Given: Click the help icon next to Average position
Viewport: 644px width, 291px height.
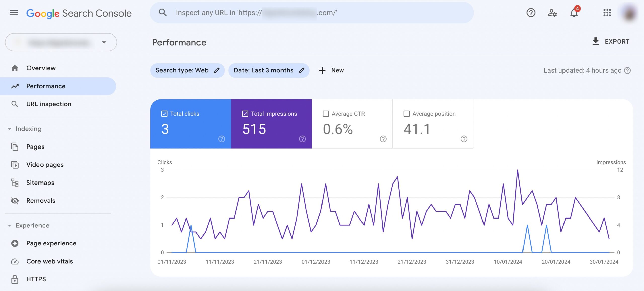Looking at the screenshot, I should coord(464,139).
